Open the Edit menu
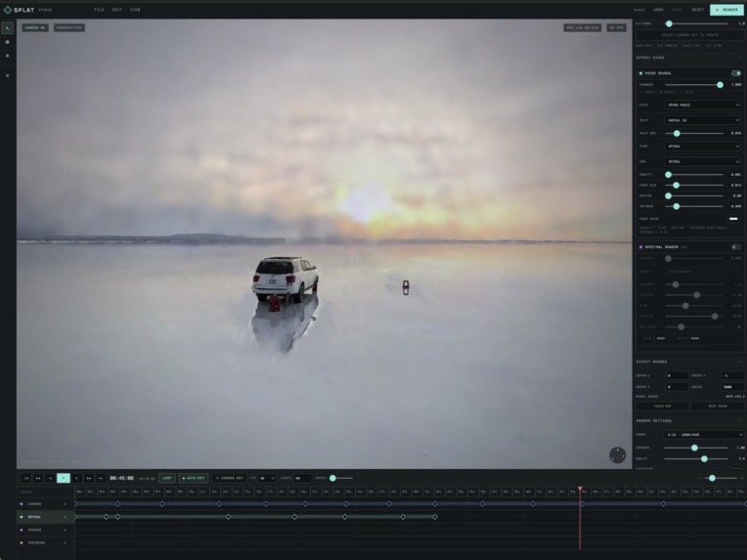Screen dimensions: 747x560 117,10
